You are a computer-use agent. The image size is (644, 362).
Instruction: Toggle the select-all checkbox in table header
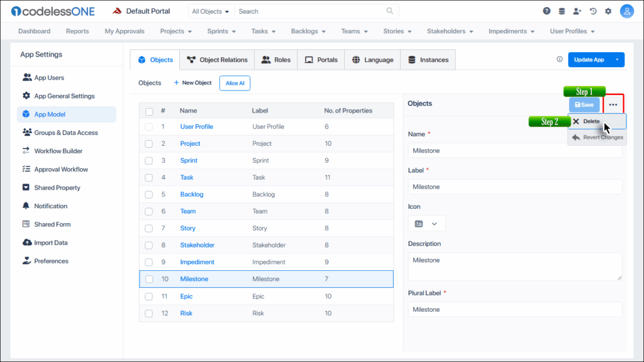tap(149, 111)
